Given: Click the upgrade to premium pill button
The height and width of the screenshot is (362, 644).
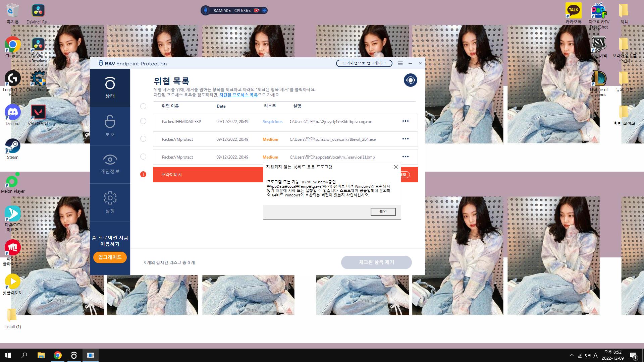Looking at the screenshot, I should click(364, 63).
